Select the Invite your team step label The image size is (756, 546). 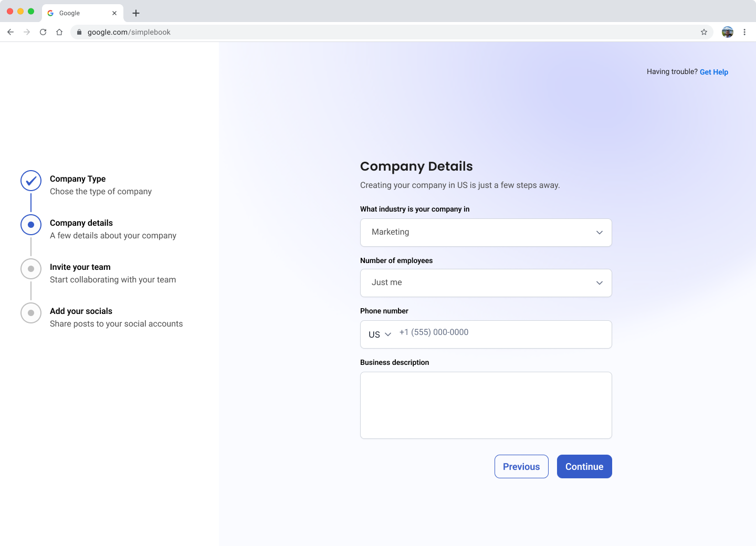(80, 267)
